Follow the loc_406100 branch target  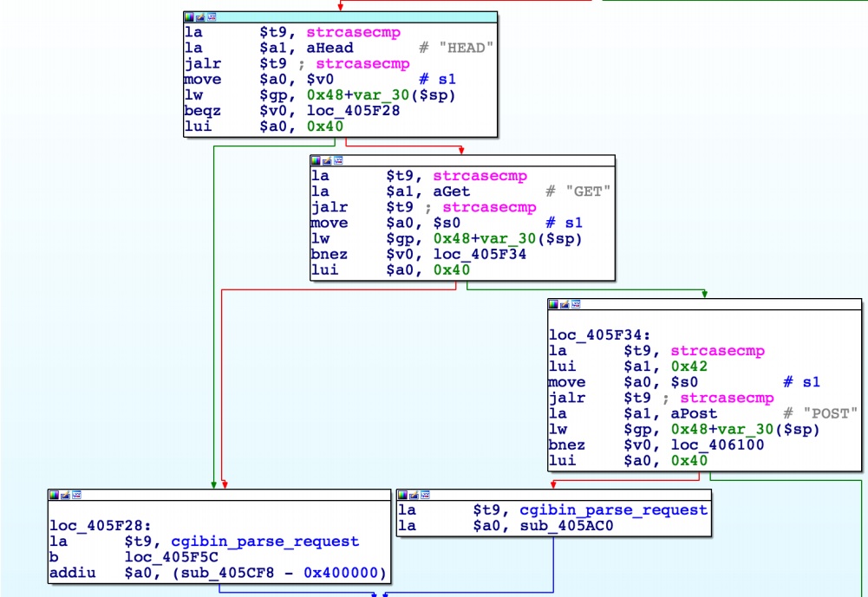click(717, 445)
